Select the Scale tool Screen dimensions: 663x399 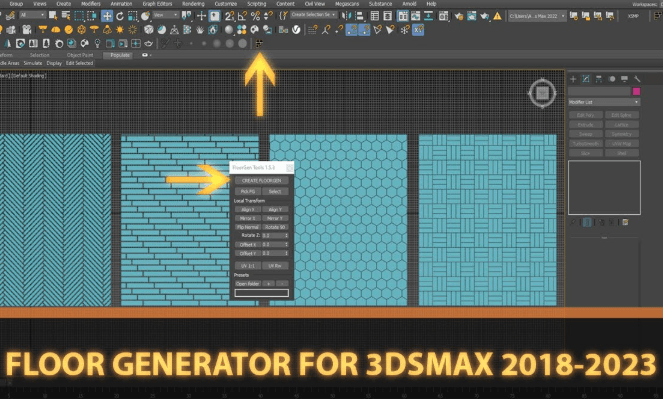(132, 16)
